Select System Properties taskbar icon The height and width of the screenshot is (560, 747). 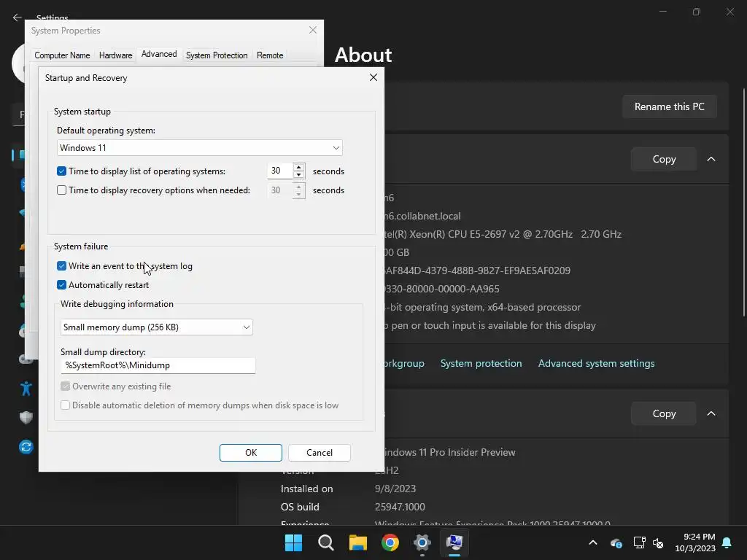[x=454, y=542]
